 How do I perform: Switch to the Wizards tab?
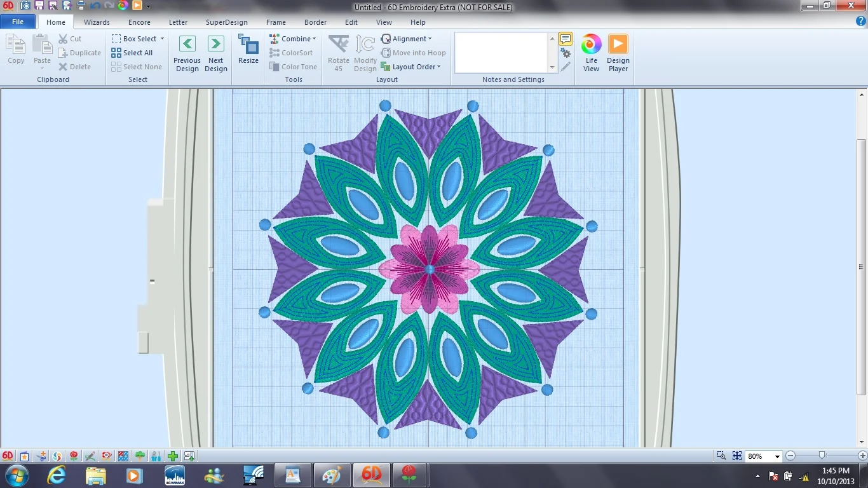pos(97,22)
